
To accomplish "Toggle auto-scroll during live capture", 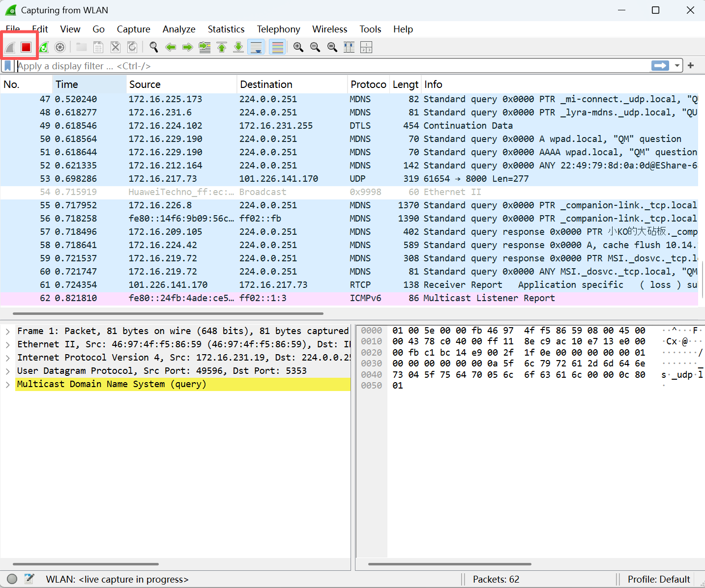I will [256, 47].
